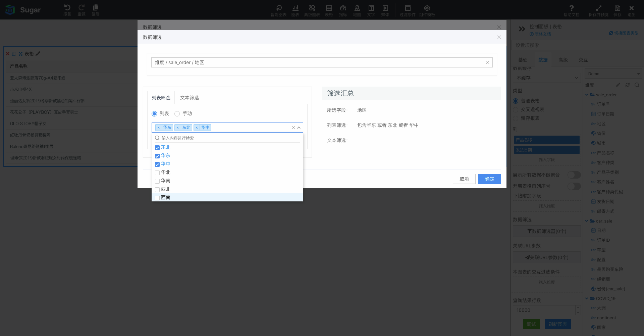Click the redo (重做) toolbar icon
Screen dimensions: 644x336
pyautogui.click(x=82, y=10)
